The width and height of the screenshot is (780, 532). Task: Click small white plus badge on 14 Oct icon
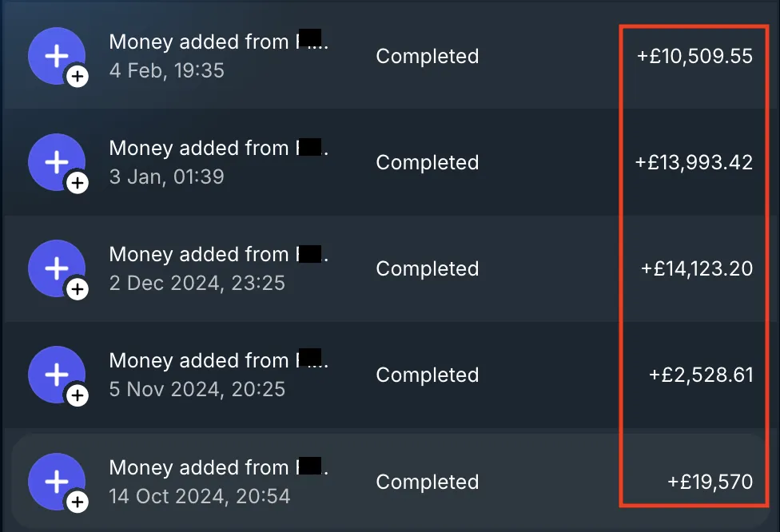coord(78,502)
